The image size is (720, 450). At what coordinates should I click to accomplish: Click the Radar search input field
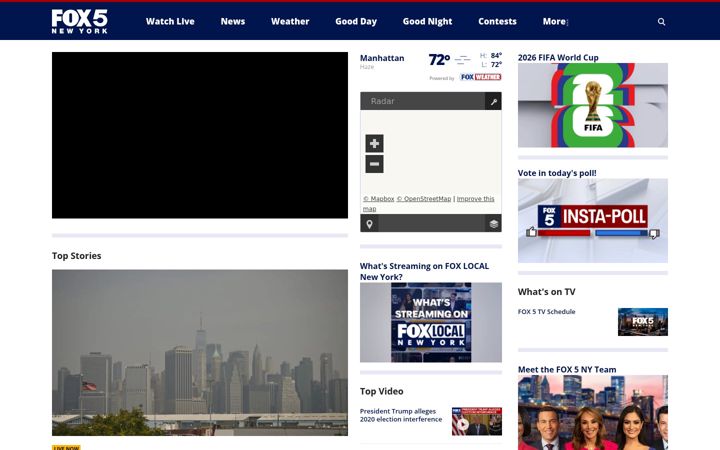tap(422, 101)
